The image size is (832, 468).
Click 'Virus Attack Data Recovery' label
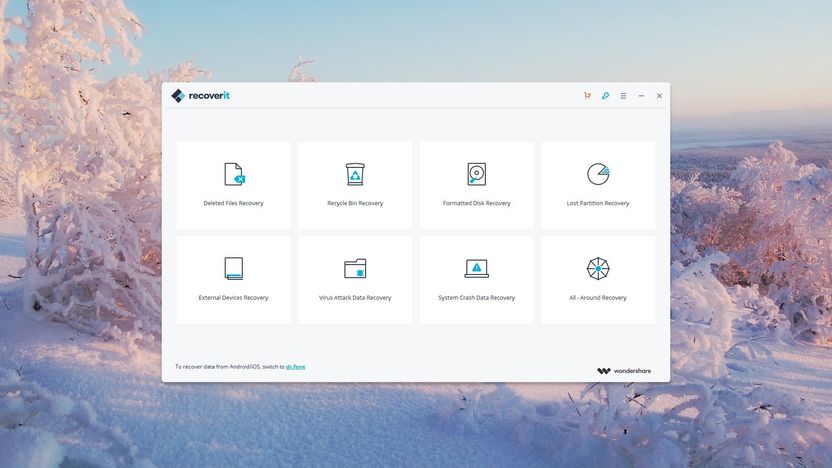point(355,298)
